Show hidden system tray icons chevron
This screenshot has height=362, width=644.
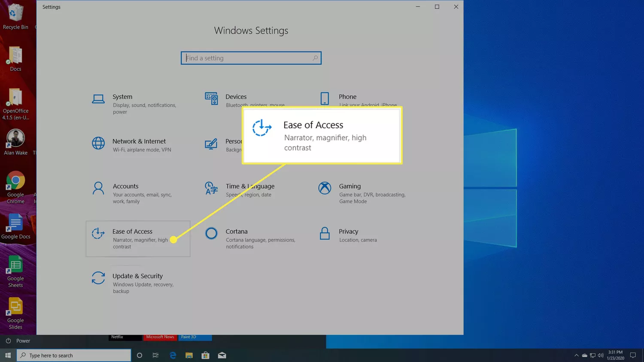coord(577,356)
